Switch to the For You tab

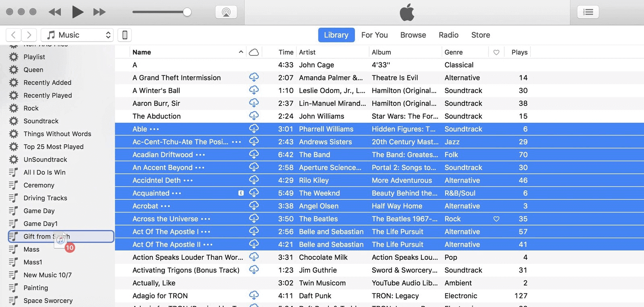(374, 35)
